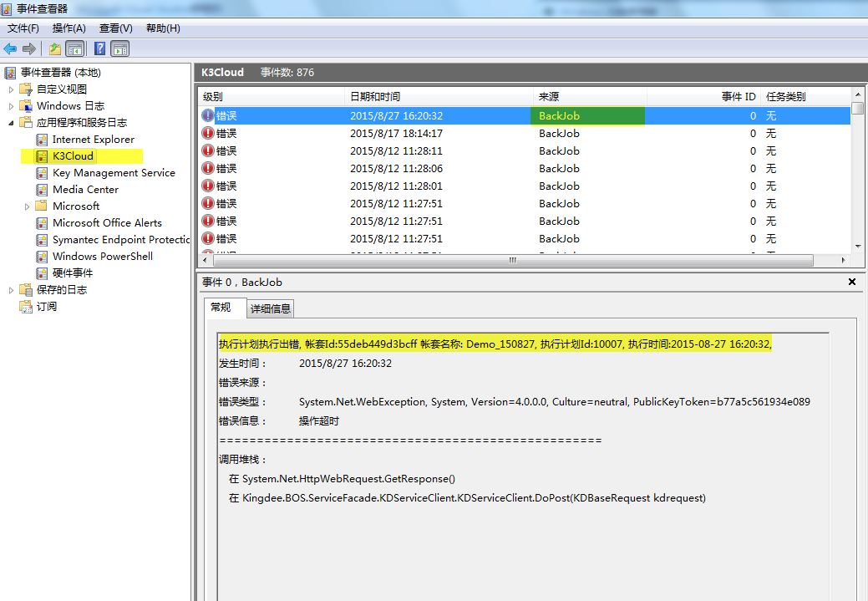Sort events by the 来源 column header
The width and height of the screenshot is (868, 601).
click(x=590, y=97)
